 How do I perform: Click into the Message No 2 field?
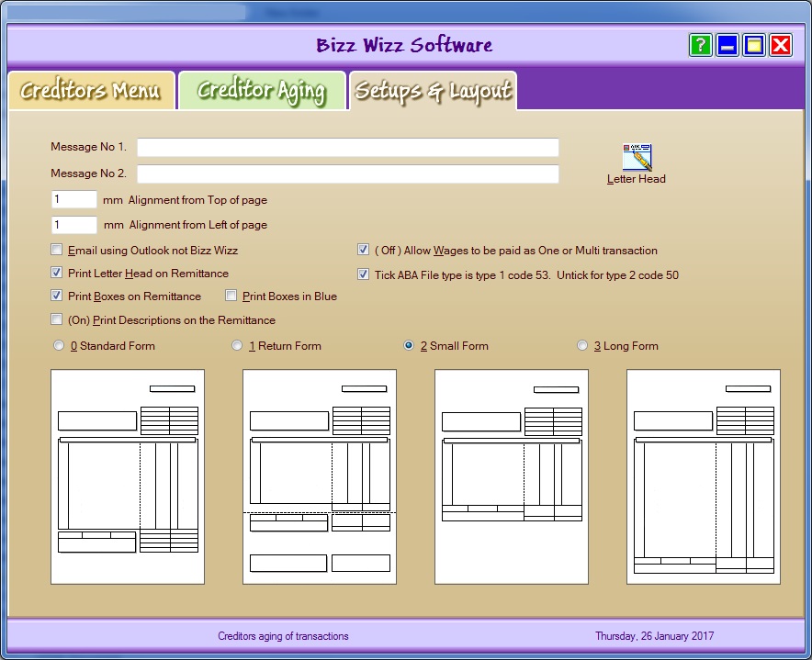(347, 173)
